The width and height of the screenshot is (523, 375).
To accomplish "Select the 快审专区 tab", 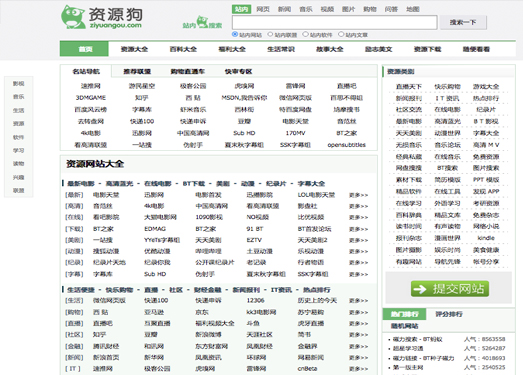I will pos(238,71).
